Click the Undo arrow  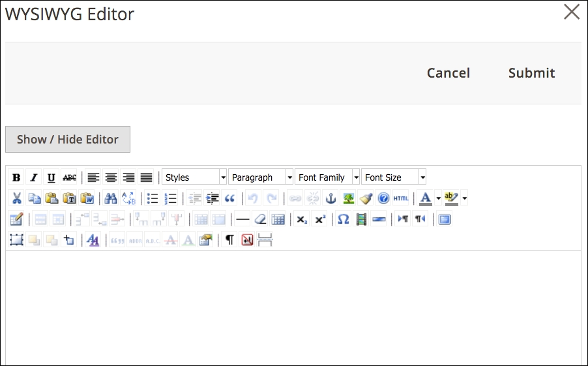pyautogui.click(x=253, y=198)
